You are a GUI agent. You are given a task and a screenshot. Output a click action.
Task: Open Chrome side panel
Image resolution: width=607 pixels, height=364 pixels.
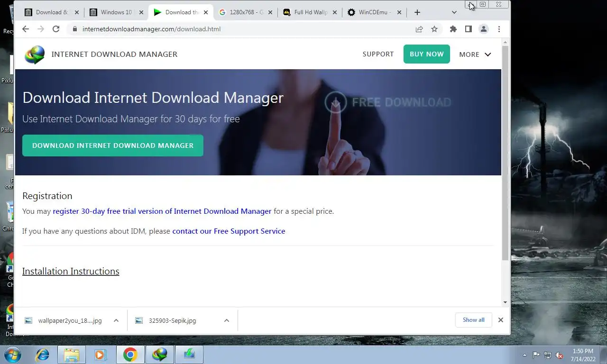(x=469, y=29)
